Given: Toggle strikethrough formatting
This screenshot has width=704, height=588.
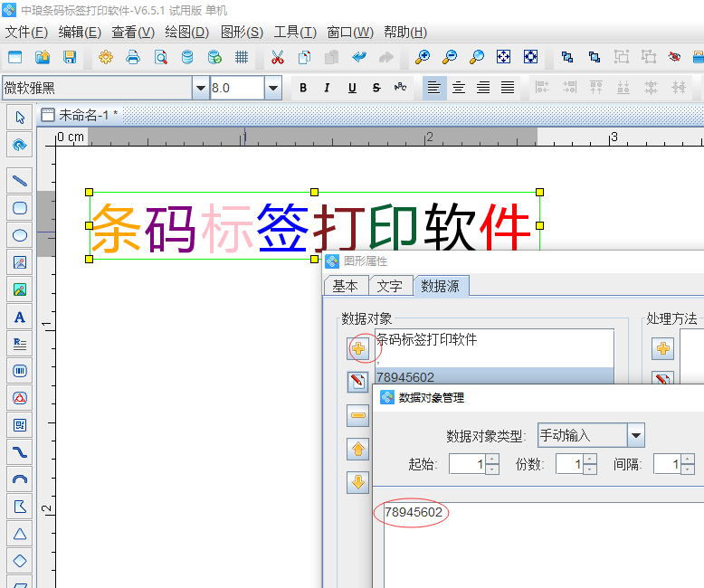Looking at the screenshot, I should [x=376, y=88].
